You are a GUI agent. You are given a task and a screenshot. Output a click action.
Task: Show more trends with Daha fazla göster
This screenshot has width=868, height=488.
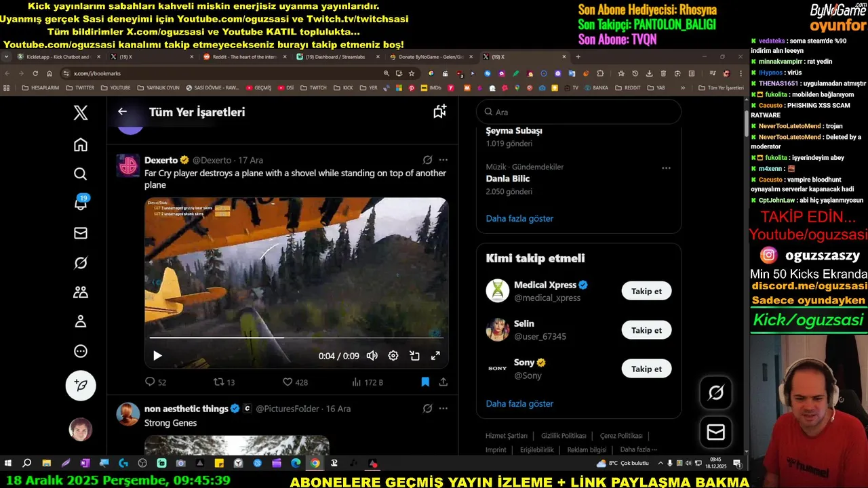tap(519, 218)
